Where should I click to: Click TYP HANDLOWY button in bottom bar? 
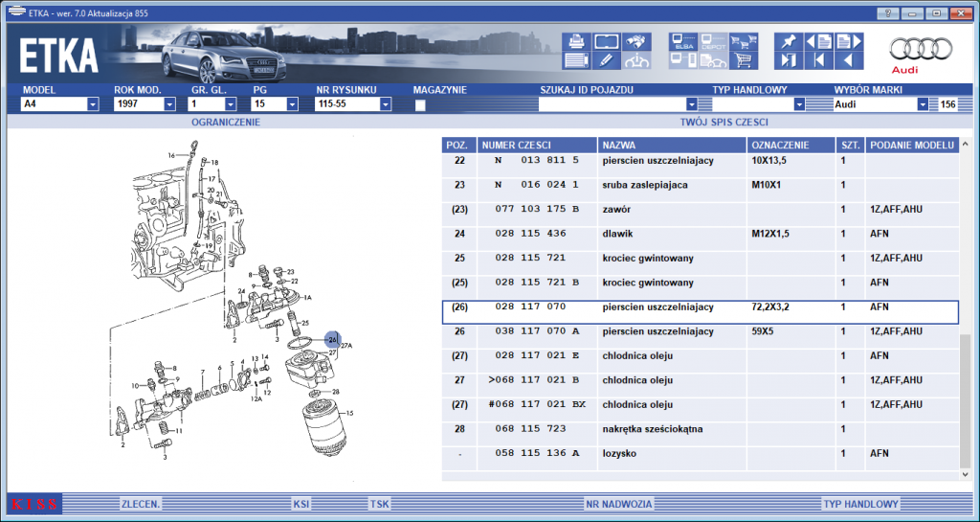pos(860,504)
